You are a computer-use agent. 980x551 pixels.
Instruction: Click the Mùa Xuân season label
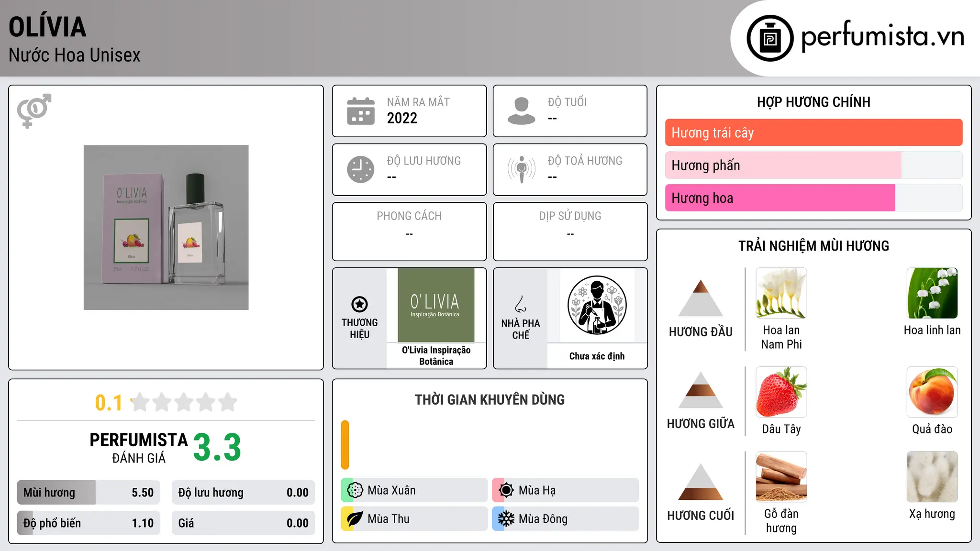tap(391, 490)
